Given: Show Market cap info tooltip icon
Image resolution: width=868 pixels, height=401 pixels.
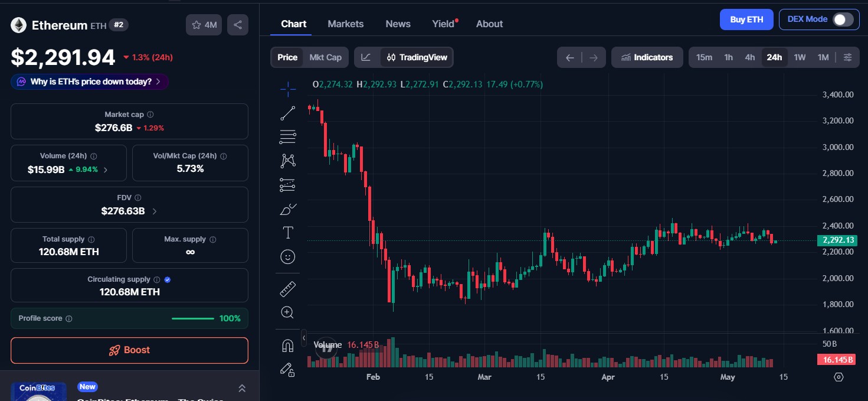Looking at the screenshot, I should point(150,115).
